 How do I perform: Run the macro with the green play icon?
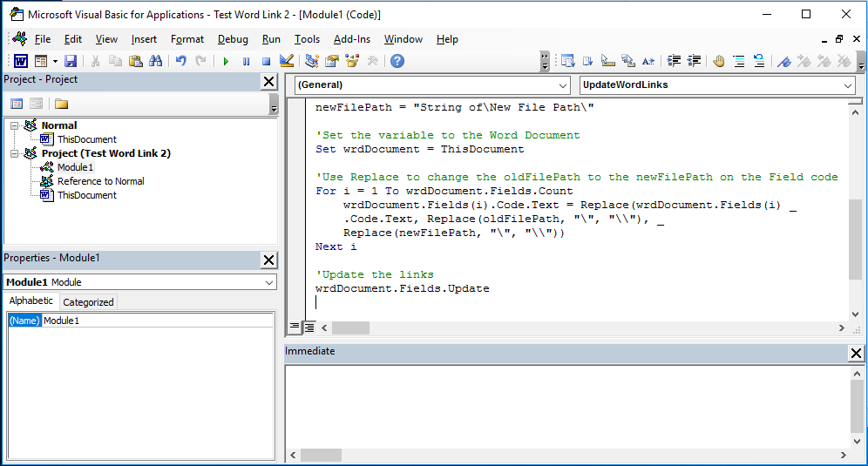(226, 61)
